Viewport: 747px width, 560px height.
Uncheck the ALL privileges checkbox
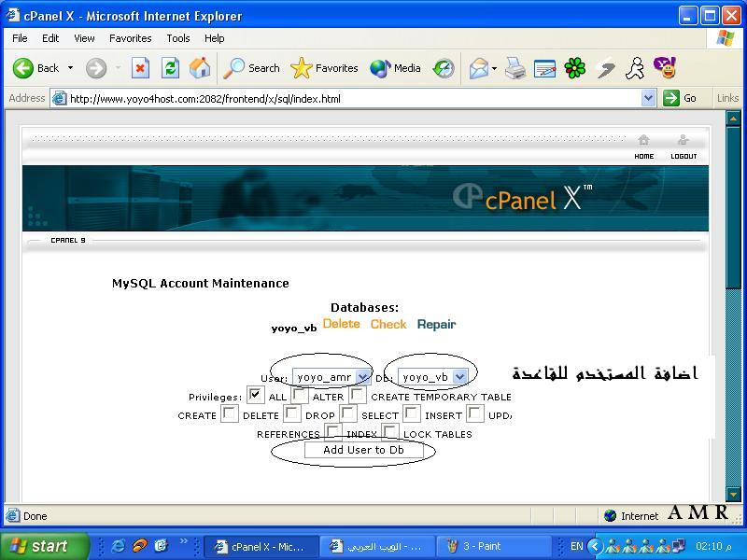[255, 395]
